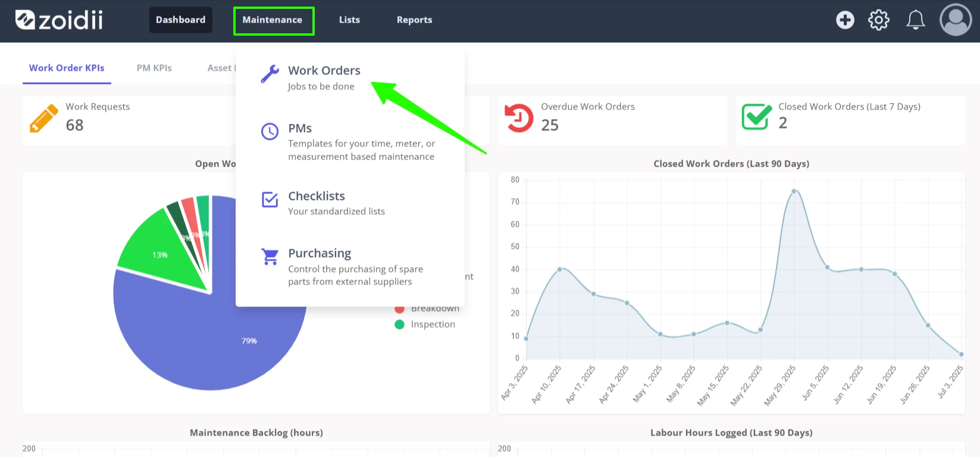Click the Purchasing cart icon
This screenshot has height=457, width=980.
[x=270, y=256]
